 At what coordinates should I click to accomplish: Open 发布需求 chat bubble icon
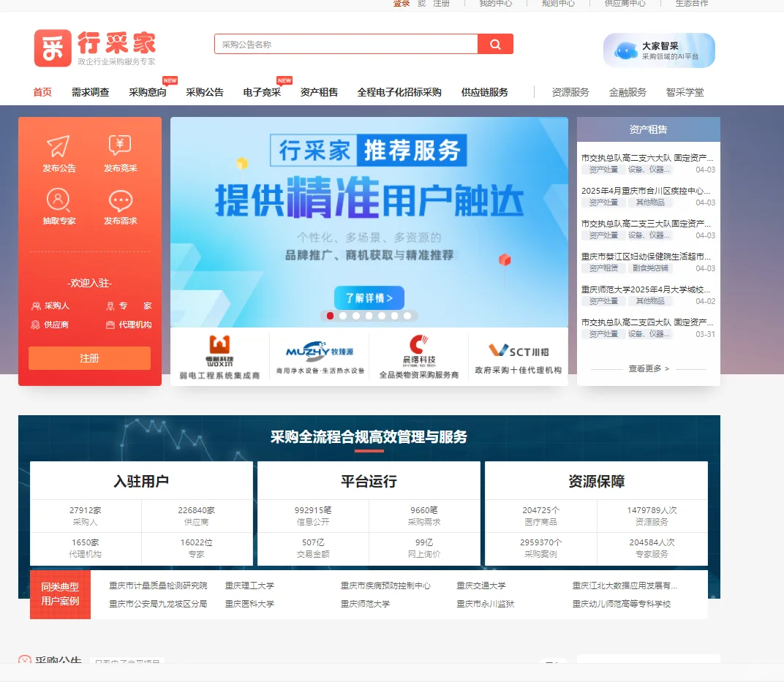(x=120, y=200)
